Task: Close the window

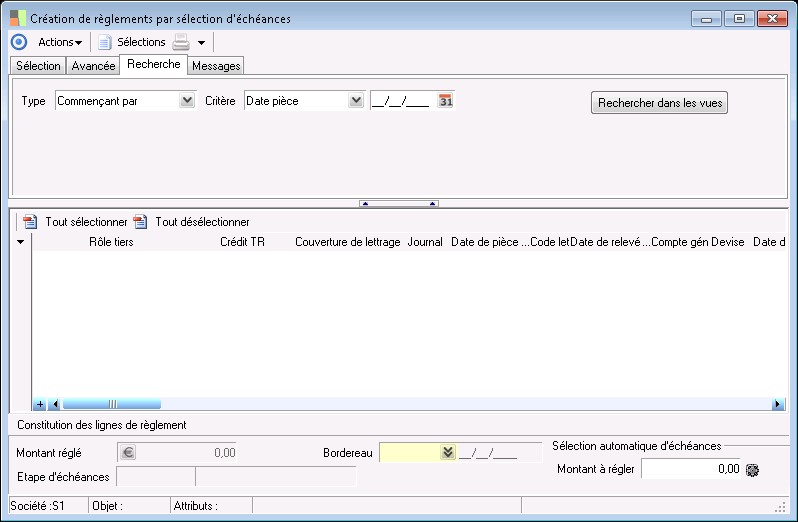Action: (x=772, y=19)
